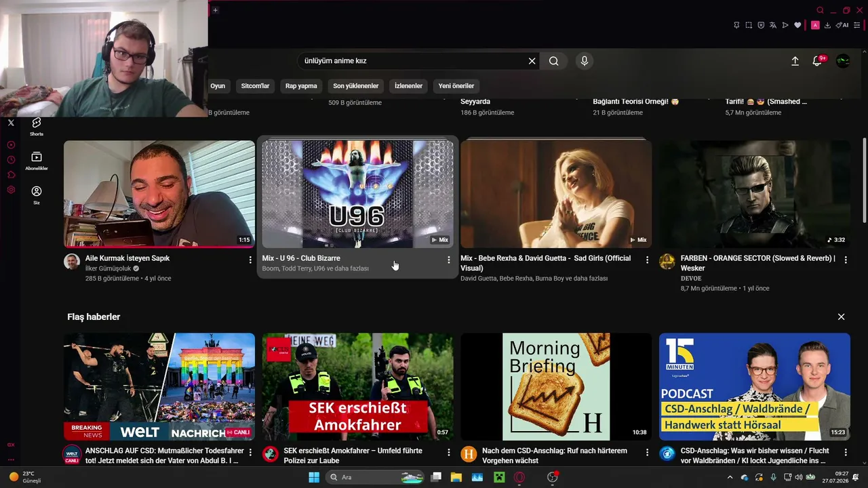Select the İzlenenler filter chip

tap(408, 86)
